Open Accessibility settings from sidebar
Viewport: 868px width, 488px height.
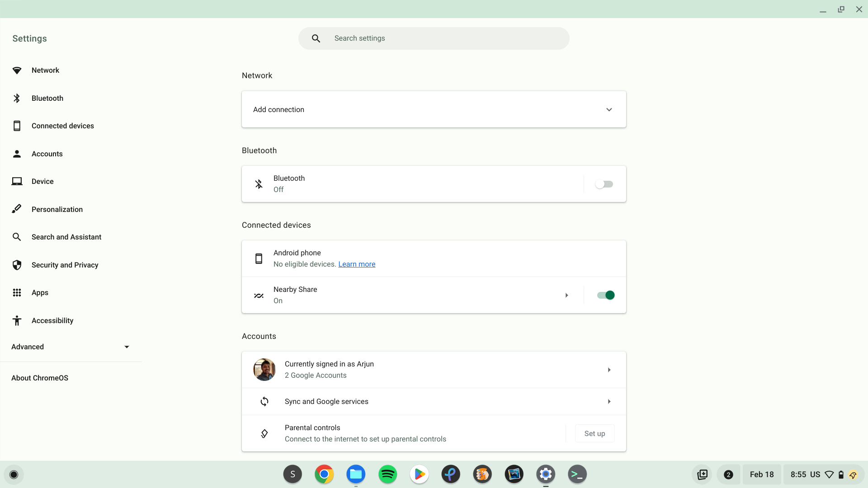tap(52, 320)
